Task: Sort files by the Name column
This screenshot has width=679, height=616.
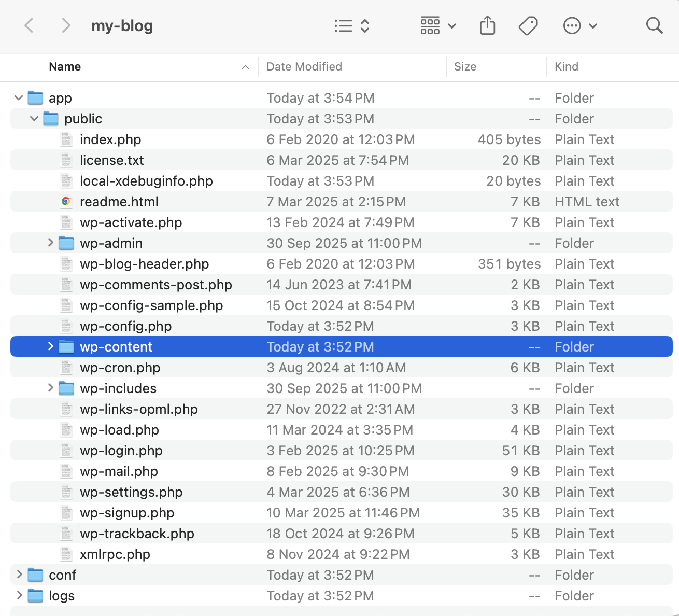Action: click(x=65, y=66)
